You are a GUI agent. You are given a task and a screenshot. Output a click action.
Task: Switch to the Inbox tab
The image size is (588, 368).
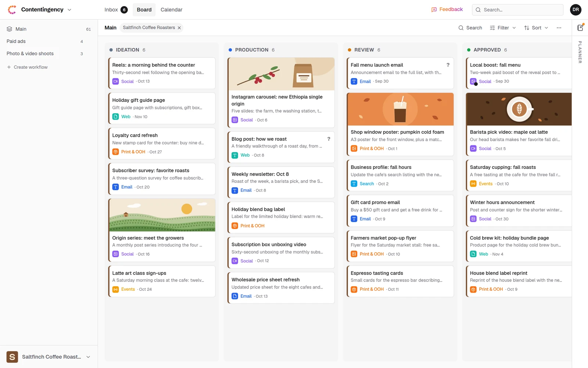(x=116, y=10)
